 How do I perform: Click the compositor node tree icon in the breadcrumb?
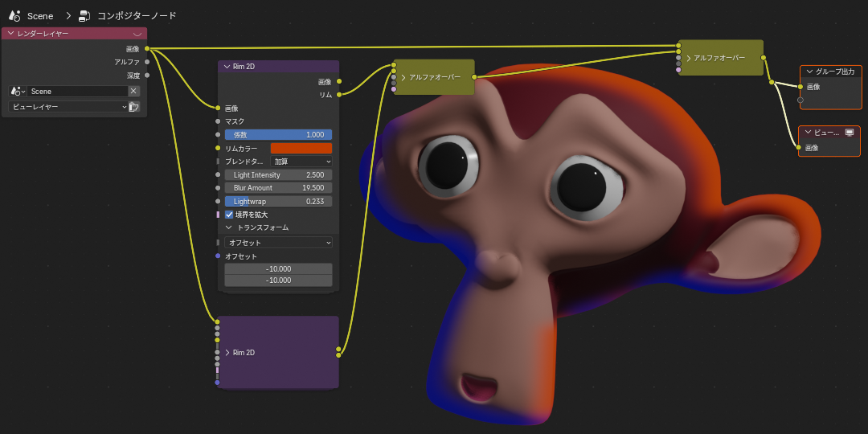[84, 15]
